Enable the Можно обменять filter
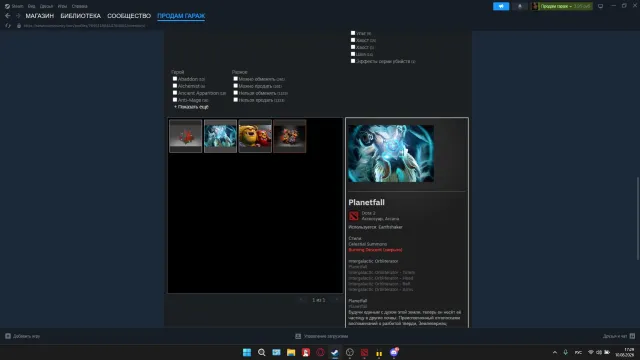The height and width of the screenshot is (360, 640). pos(236,79)
